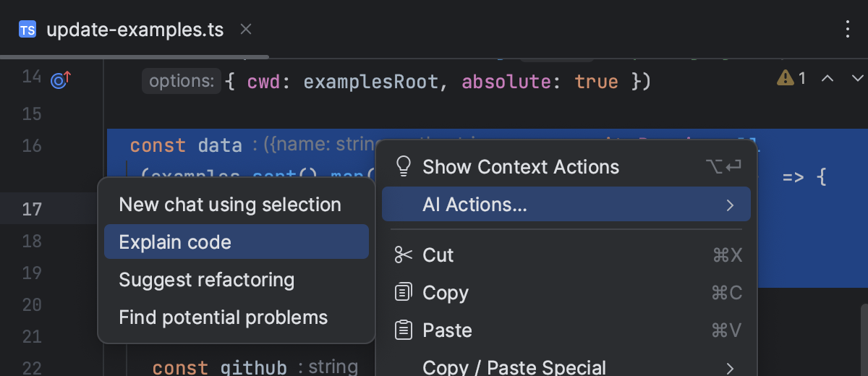Image resolution: width=868 pixels, height=376 pixels.
Task: Click Show Context Actions in context menu
Action: 566,167
